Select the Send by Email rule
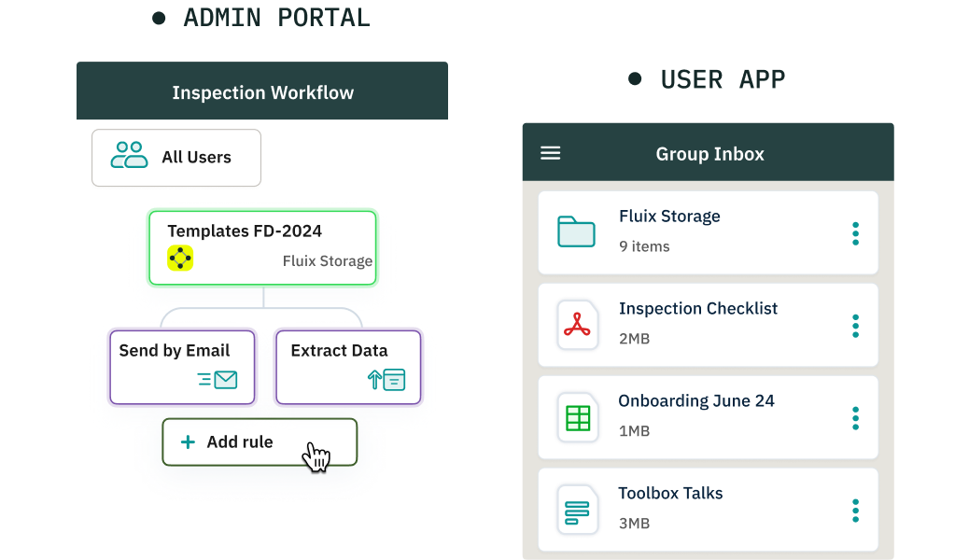 pos(182,367)
